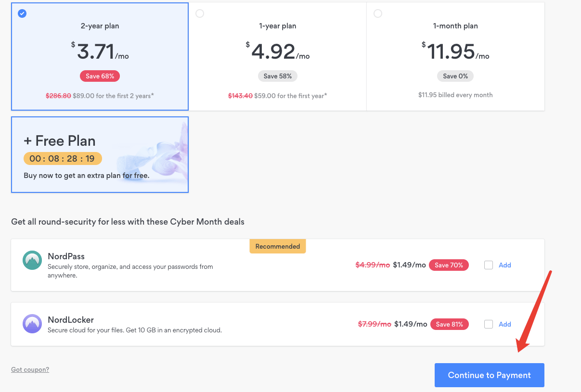Click the $89.00 for the first 2 years text
The height and width of the screenshot is (392, 581).
(x=113, y=96)
